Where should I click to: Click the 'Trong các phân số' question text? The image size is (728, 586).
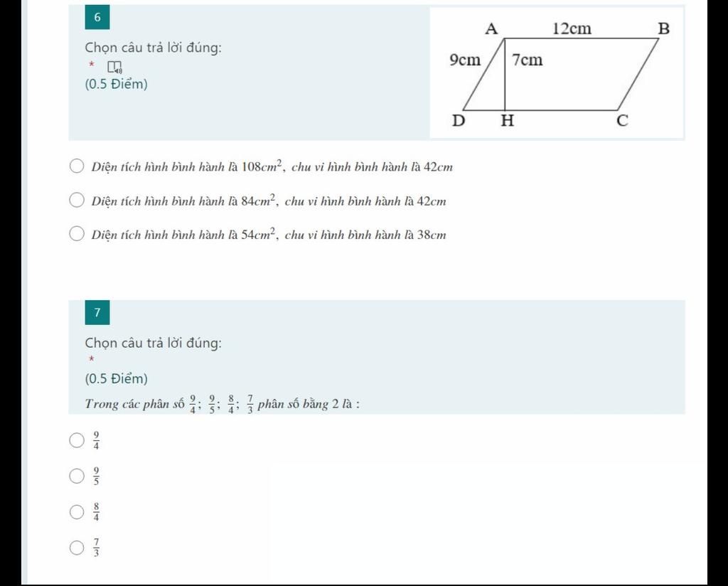tap(134, 404)
